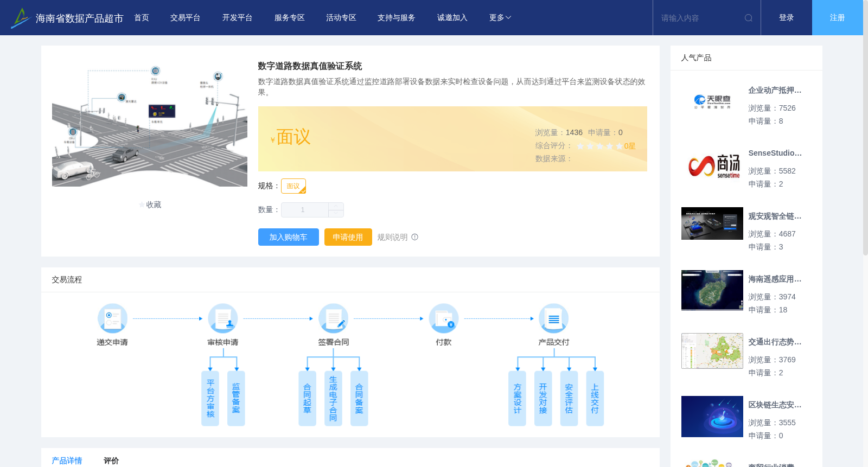
Task: Decrease quantity with the down stepper
Action: [336, 214]
